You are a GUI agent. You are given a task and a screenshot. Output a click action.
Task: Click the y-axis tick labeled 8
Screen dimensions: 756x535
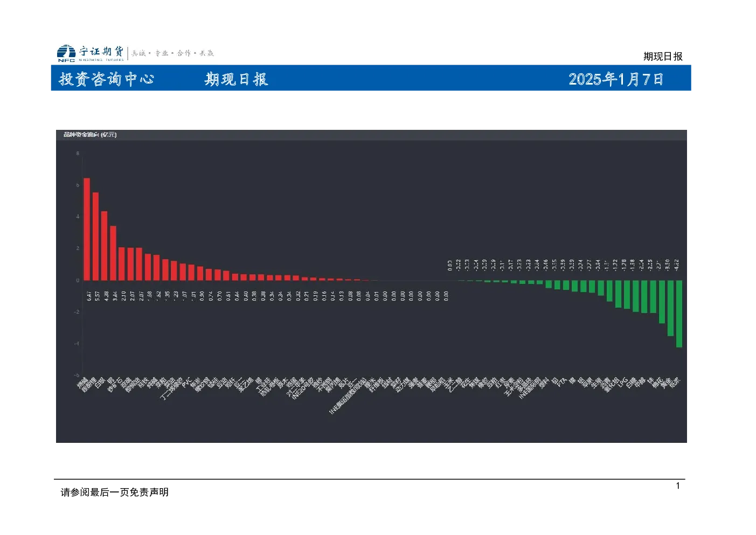[x=78, y=154]
